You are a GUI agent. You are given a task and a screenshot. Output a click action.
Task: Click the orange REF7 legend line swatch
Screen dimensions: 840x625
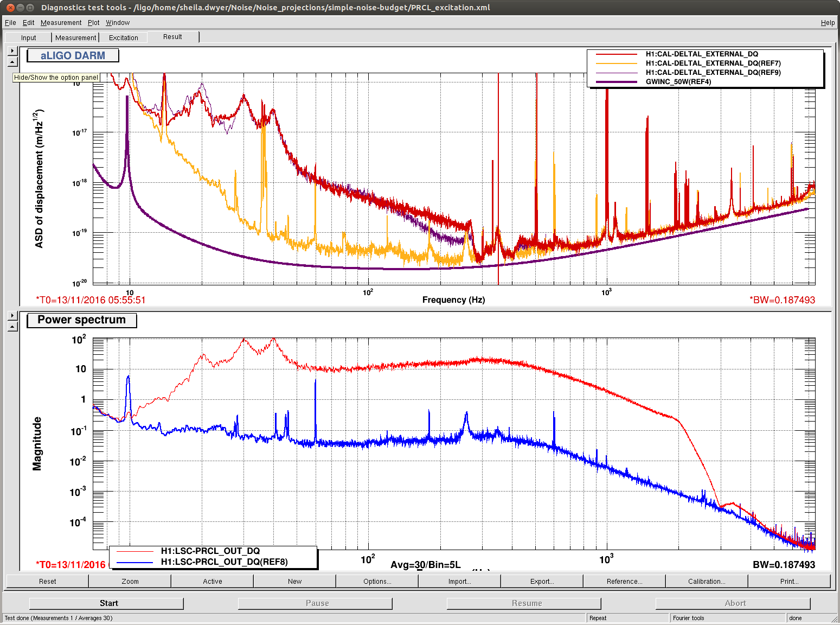pos(617,63)
